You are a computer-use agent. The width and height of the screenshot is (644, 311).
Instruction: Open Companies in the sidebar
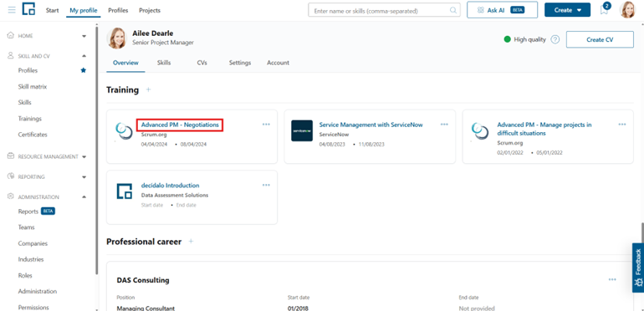pyautogui.click(x=33, y=243)
